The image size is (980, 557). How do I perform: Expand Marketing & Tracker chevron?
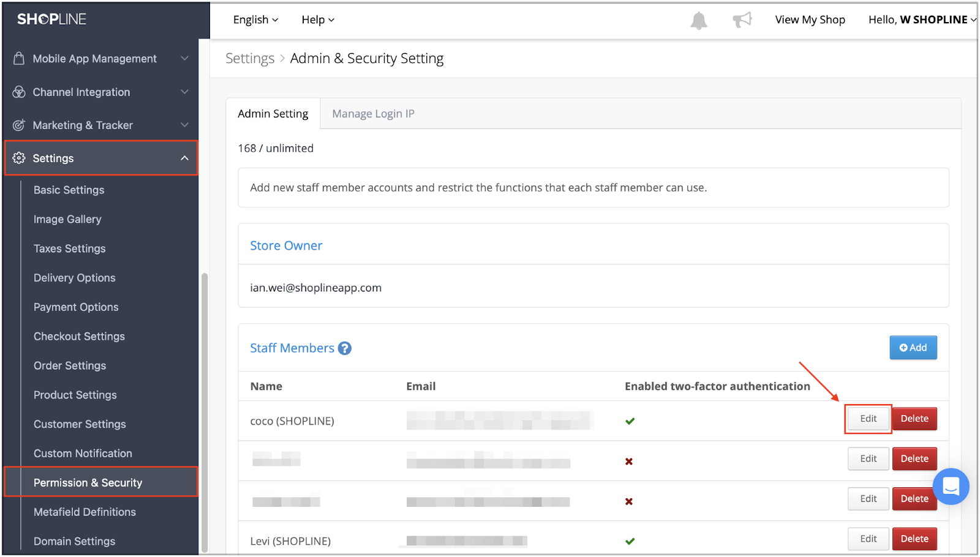tap(184, 125)
